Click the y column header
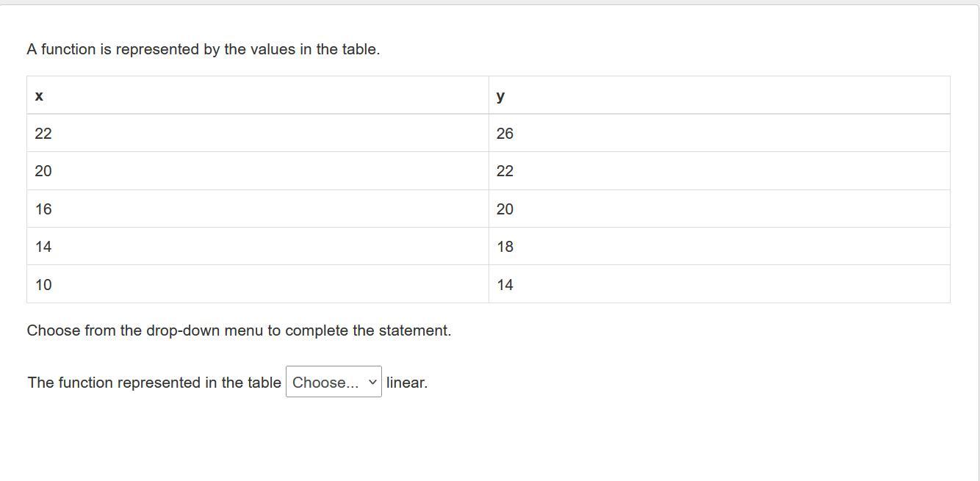Image resolution: width=980 pixels, height=481 pixels. coord(500,95)
